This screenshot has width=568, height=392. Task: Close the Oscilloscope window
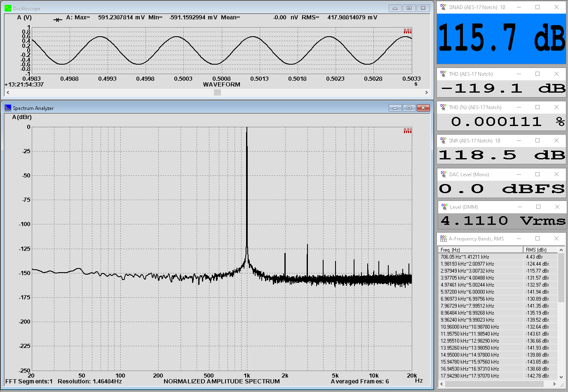(423, 8)
